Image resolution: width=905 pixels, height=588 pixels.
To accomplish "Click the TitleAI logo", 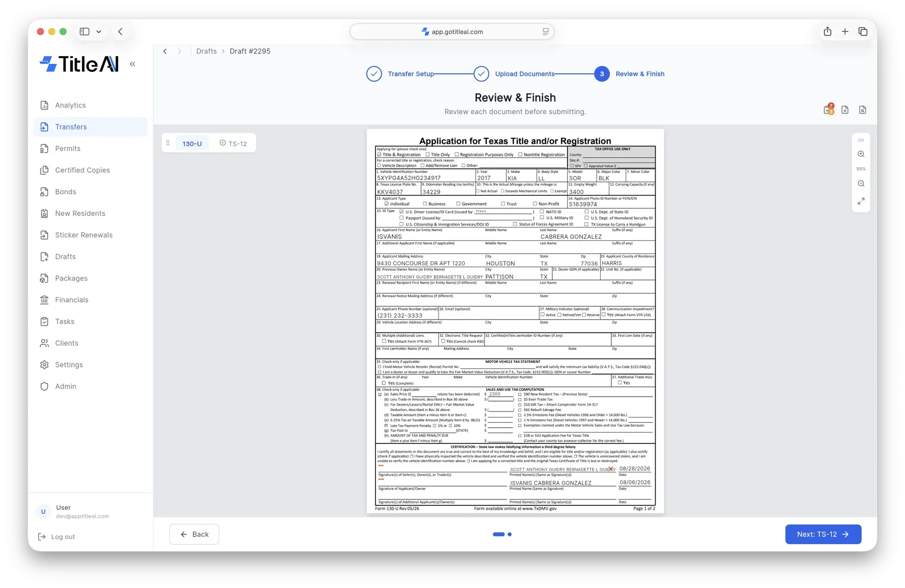I will click(79, 64).
